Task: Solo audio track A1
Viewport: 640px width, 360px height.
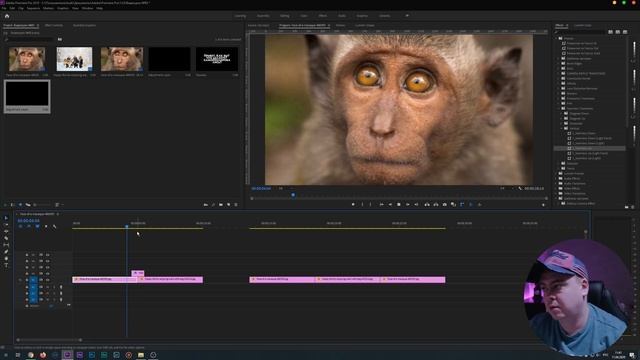Action: tap(54, 287)
